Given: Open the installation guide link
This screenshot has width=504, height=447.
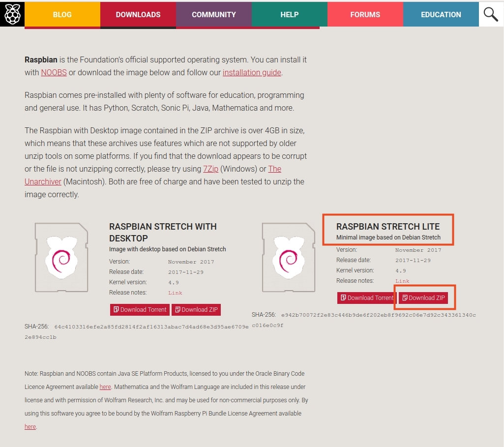Looking at the screenshot, I should click(x=252, y=73).
